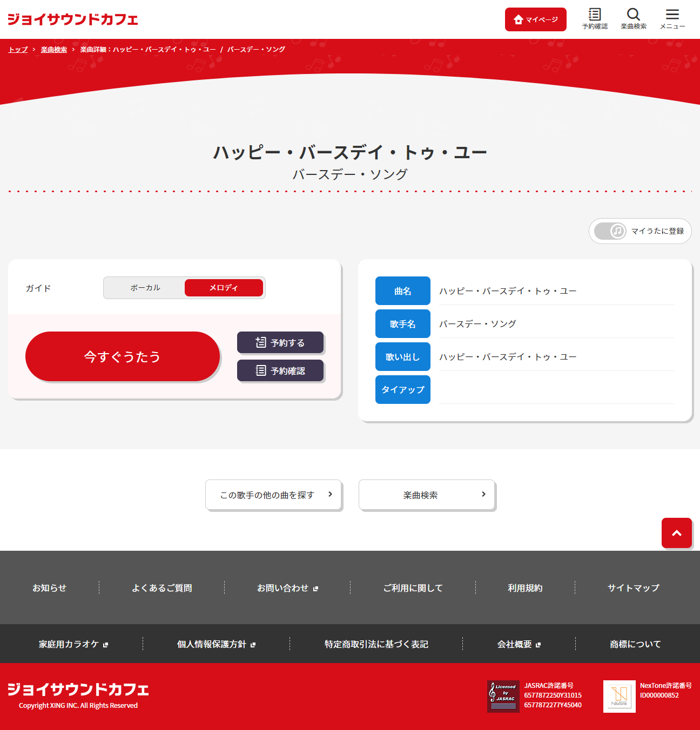Click the Copyright XING INC. notice
This screenshot has width=700, height=730.
click(78, 706)
